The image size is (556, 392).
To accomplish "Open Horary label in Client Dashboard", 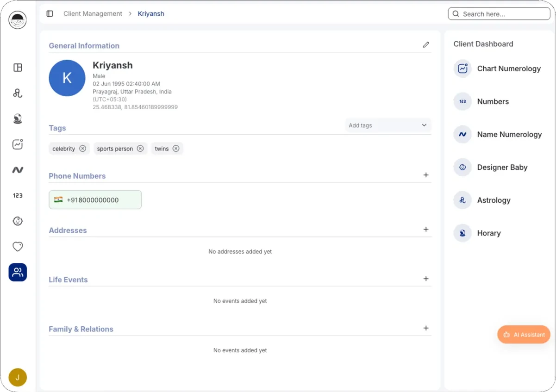I will click(489, 233).
